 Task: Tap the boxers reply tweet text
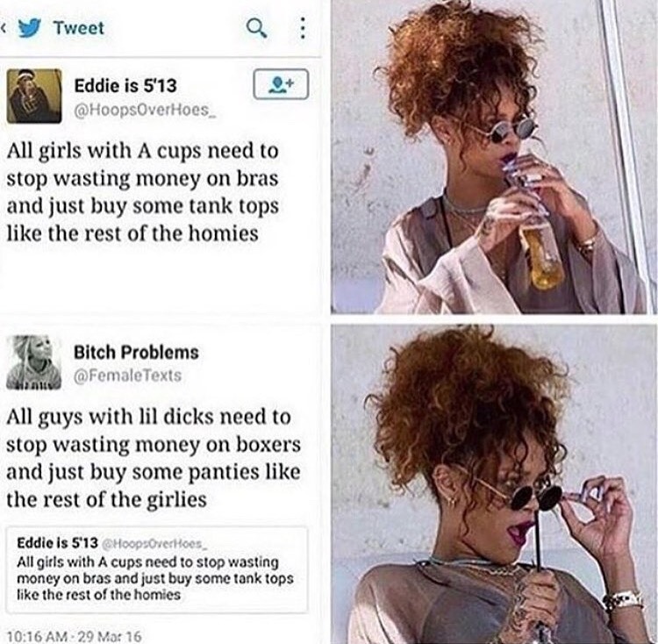pos(154,458)
